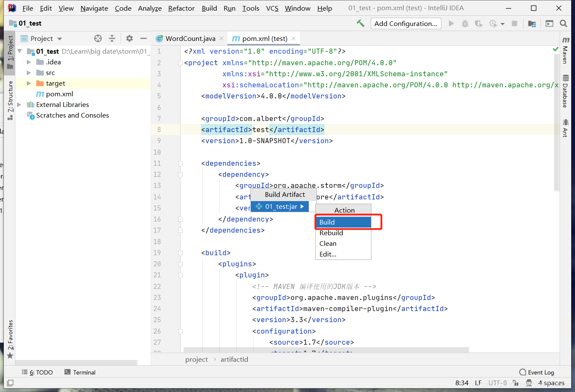Open the 2: Favorites side tab
575x392 pixels.
coord(10,339)
